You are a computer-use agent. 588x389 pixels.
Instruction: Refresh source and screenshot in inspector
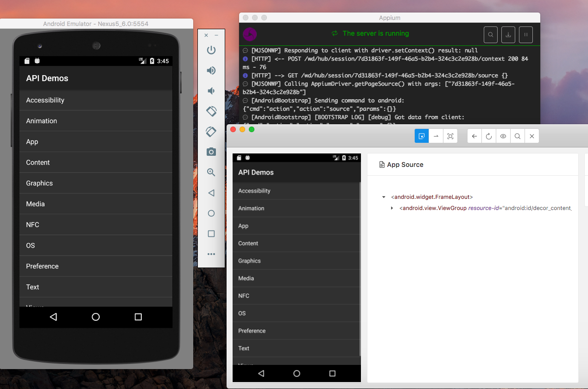[x=489, y=136]
